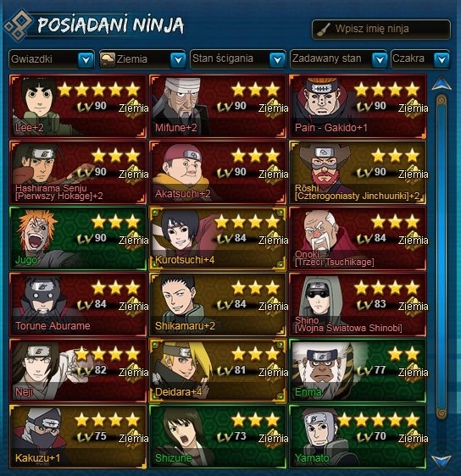
Task: Click the scroll-down arrow of the ninja list
Action: click(x=442, y=462)
